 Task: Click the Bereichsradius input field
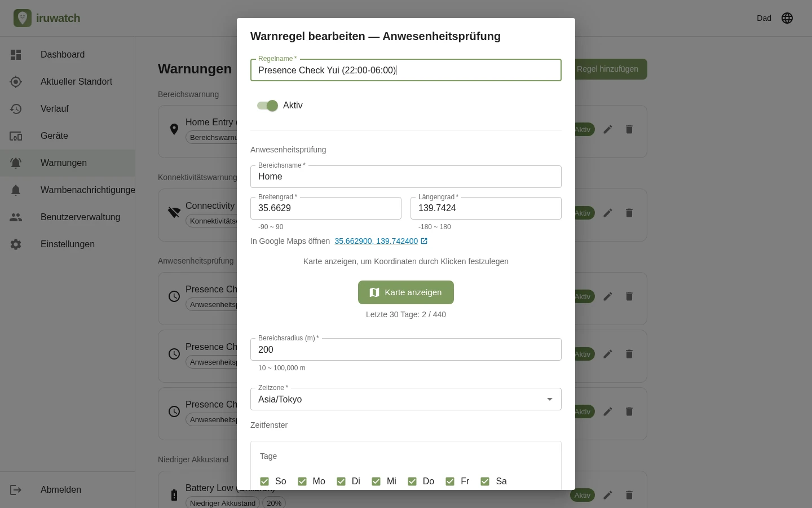(406, 349)
